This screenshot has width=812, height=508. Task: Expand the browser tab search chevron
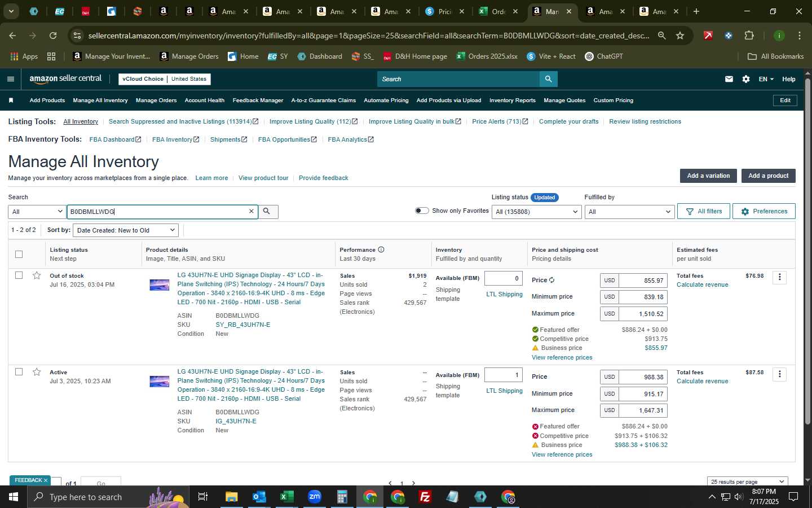click(x=11, y=11)
